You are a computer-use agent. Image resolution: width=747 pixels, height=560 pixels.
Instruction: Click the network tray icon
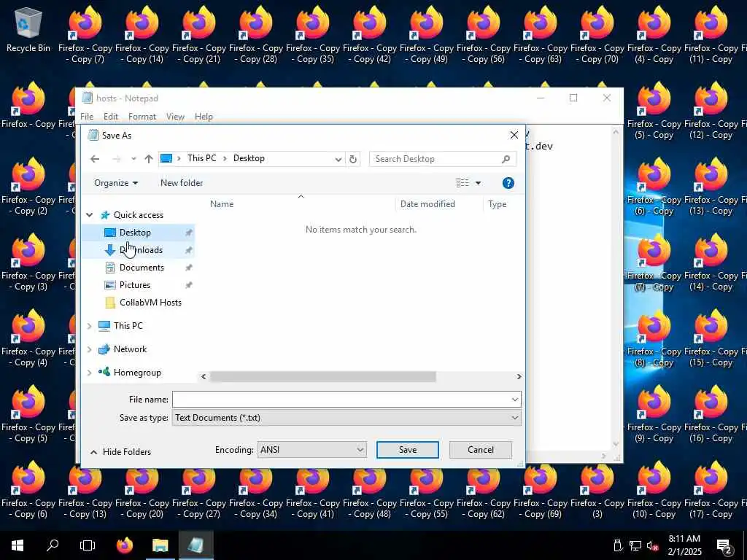tap(635, 545)
